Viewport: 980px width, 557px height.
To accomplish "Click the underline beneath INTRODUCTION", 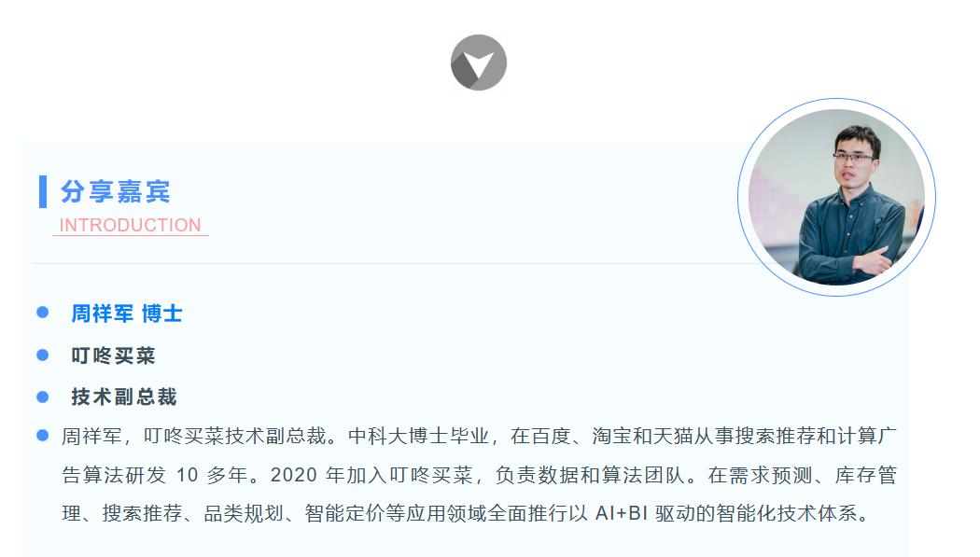I will click(130, 235).
